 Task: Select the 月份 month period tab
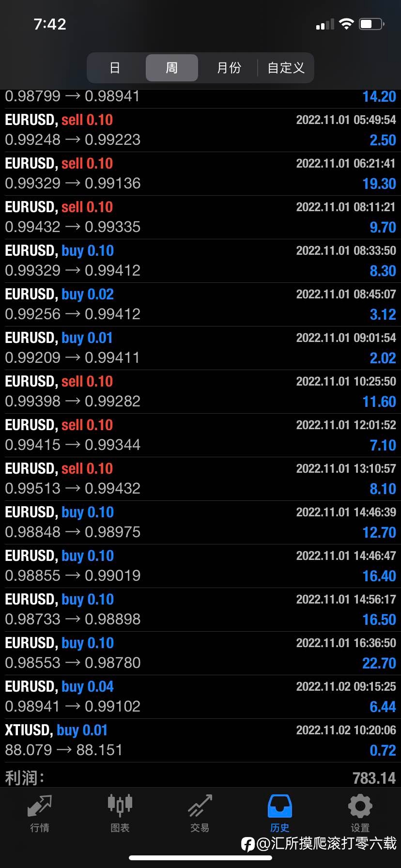[x=229, y=68]
